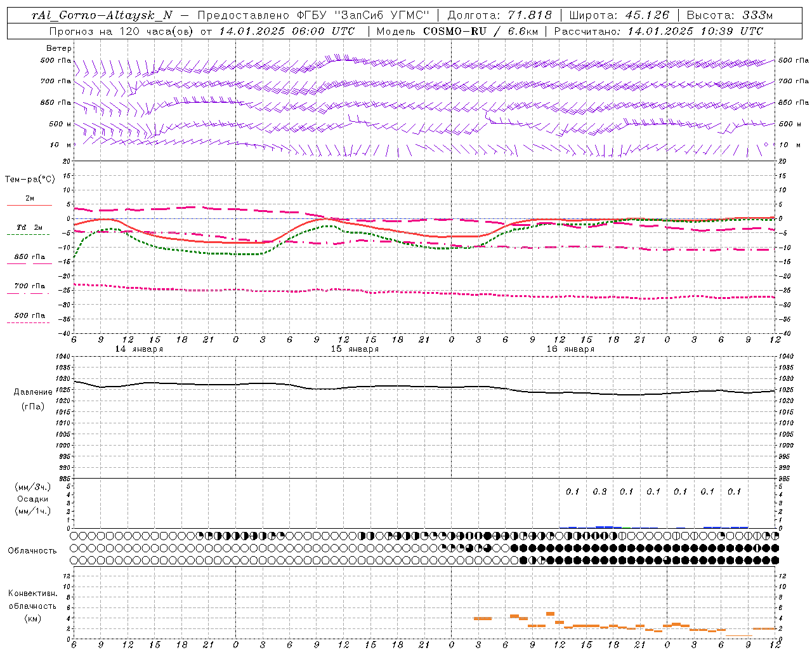812x650 pixels.
Task: Click the '2м' temperature legend entry
Action: click(x=30, y=198)
